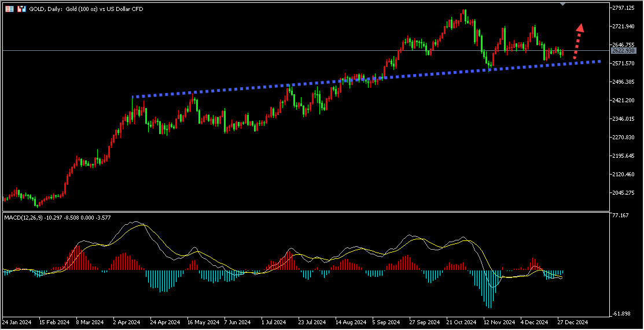The width and height of the screenshot is (644, 330).
Task: Click the 2120.460 price axis label
Action: click(624, 175)
